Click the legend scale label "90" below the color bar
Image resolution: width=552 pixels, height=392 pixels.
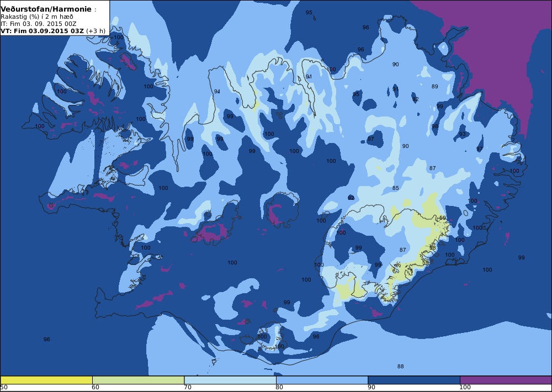[x=371, y=388]
